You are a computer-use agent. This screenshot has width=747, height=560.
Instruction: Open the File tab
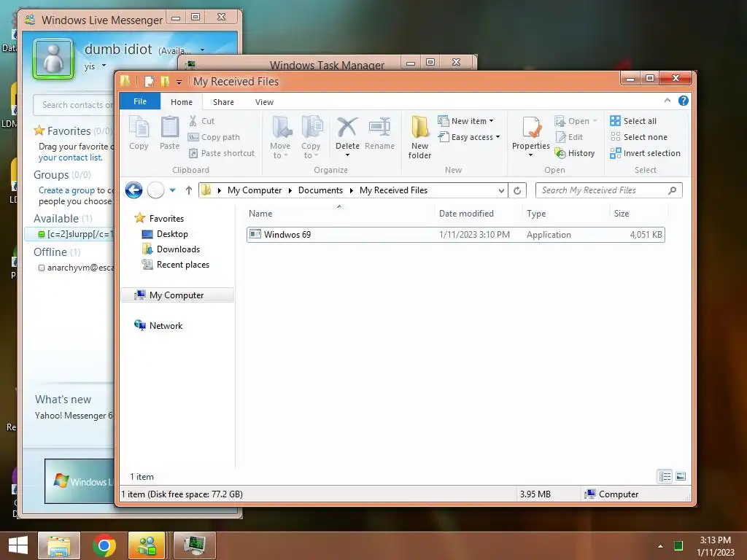coord(140,101)
